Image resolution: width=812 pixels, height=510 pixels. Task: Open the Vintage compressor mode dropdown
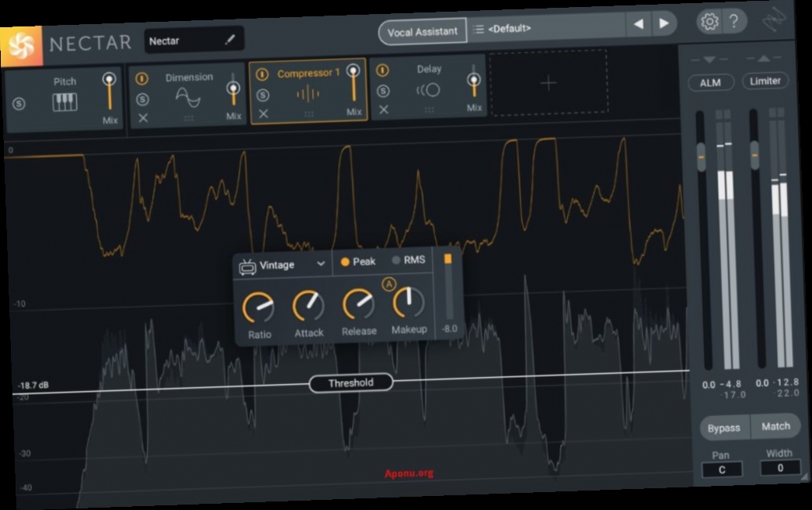point(284,265)
